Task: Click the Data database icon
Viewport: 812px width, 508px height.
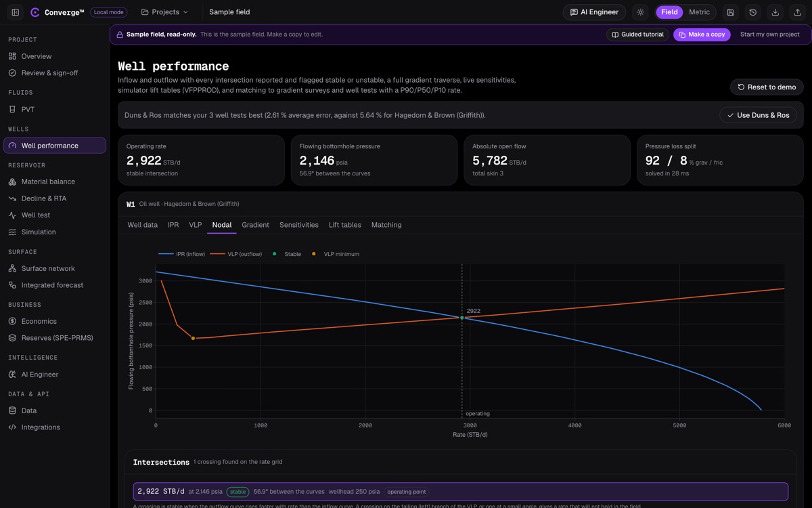Action: (12, 410)
